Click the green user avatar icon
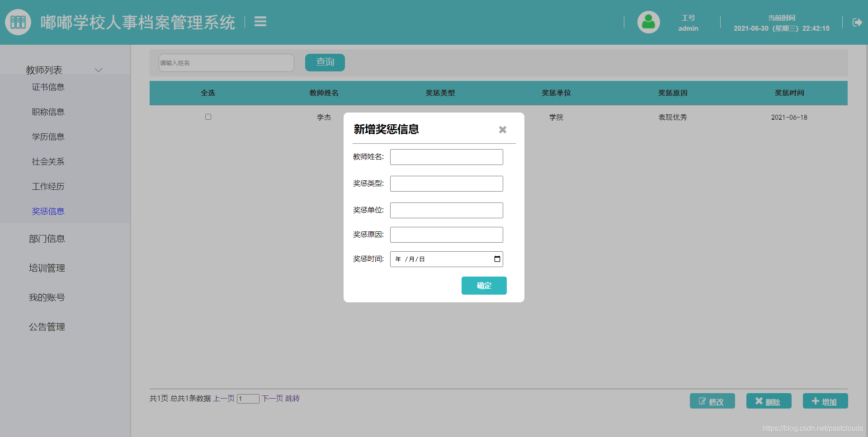The height and width of the screenshot is (437, 868). 649,22
